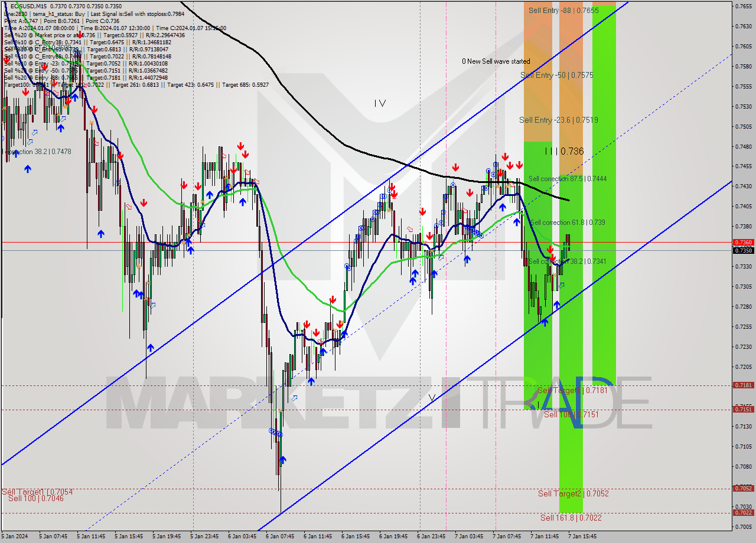Click the 0.7052 price axis tag
756x543 pixels.
[743, 488]
